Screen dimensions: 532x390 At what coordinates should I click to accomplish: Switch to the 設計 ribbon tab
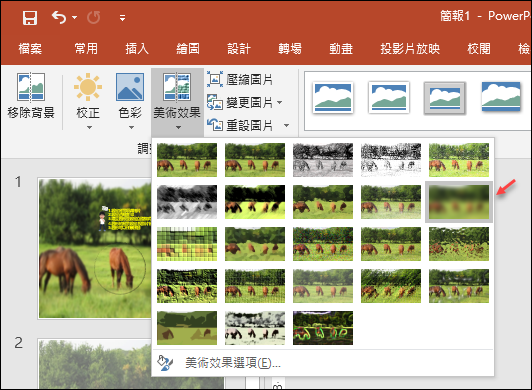[239, 49]
